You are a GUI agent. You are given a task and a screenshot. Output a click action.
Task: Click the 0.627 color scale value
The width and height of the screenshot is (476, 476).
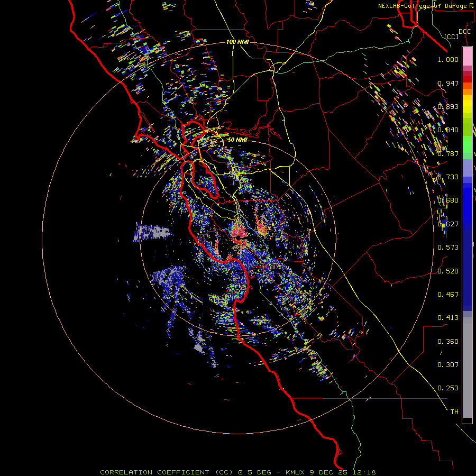448,224
